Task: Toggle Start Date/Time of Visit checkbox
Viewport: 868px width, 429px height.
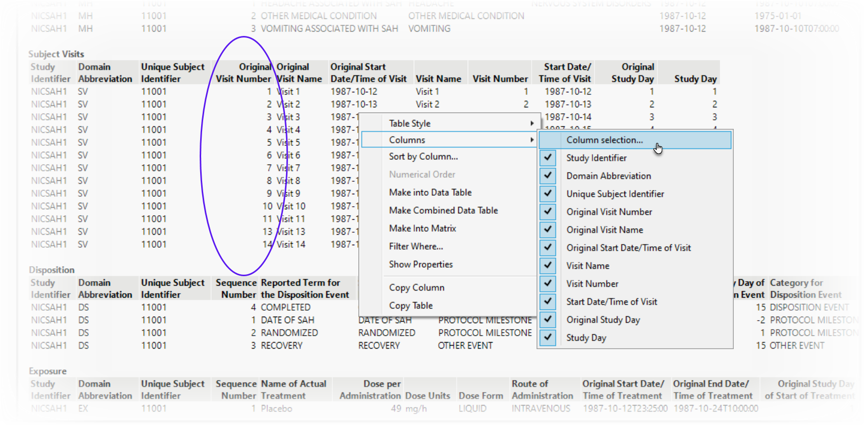Action: tap(548, 302)
